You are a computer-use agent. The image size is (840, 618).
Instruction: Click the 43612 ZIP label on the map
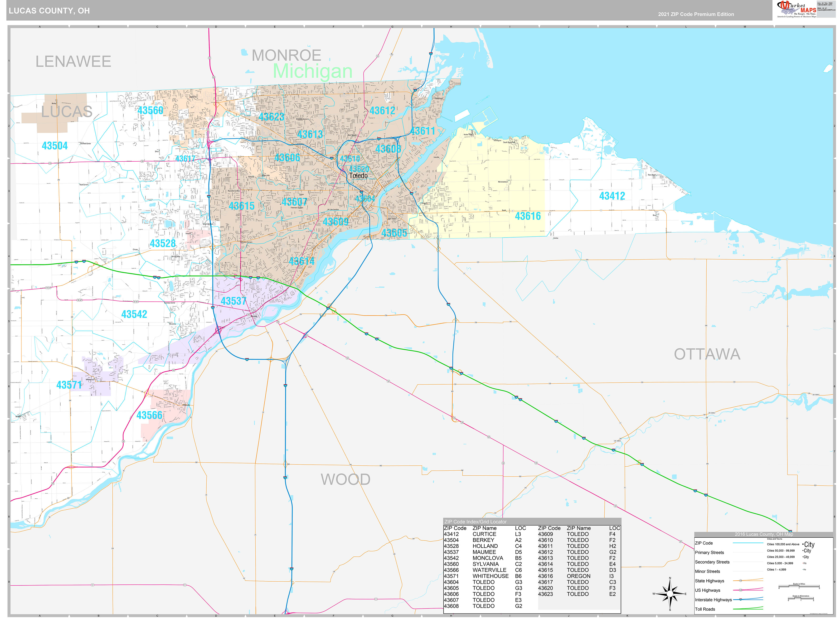pyautogui.click(x=382, y=110)
